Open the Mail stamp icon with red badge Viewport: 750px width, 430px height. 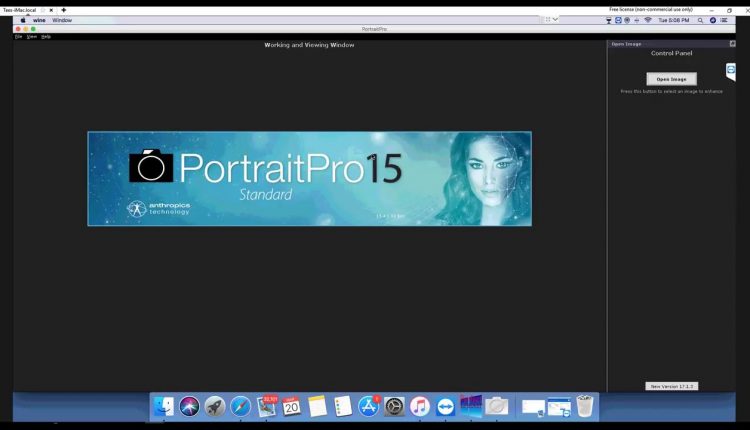(266, 407)
